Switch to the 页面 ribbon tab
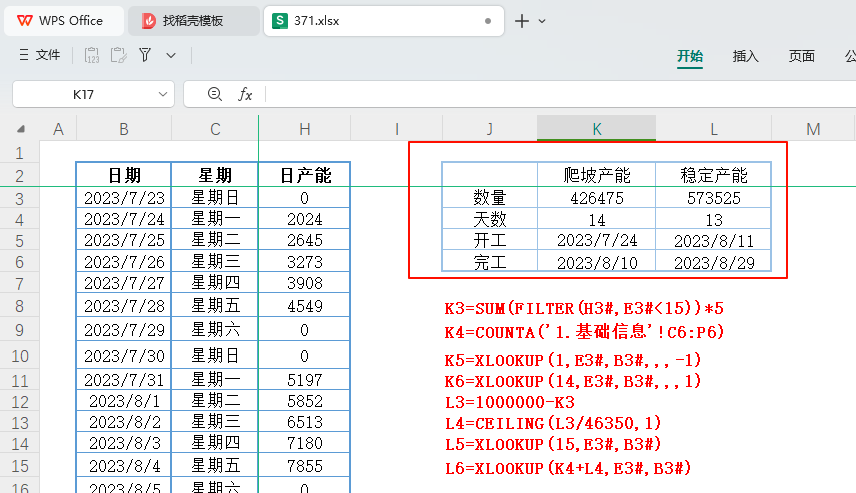Screen dimensions: 856x493 pos(801,56)
